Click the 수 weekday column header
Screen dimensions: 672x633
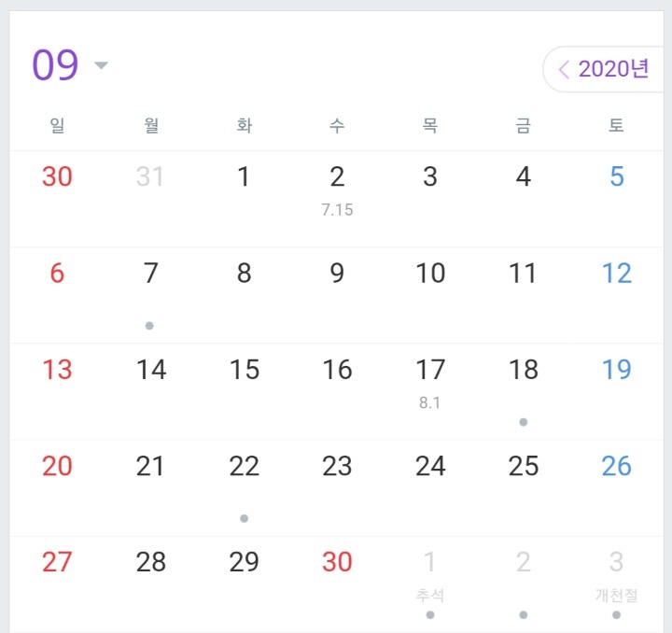coord(337,126)
